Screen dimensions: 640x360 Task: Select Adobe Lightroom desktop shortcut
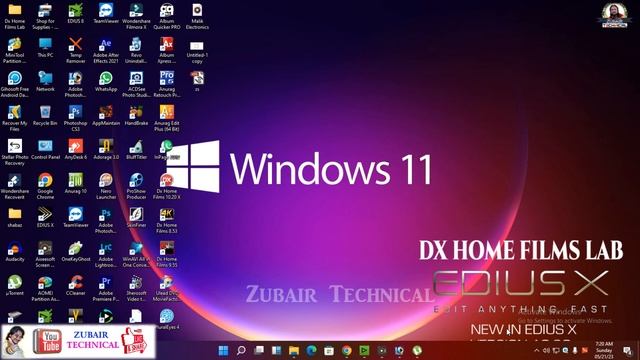[x=106, y=254]
